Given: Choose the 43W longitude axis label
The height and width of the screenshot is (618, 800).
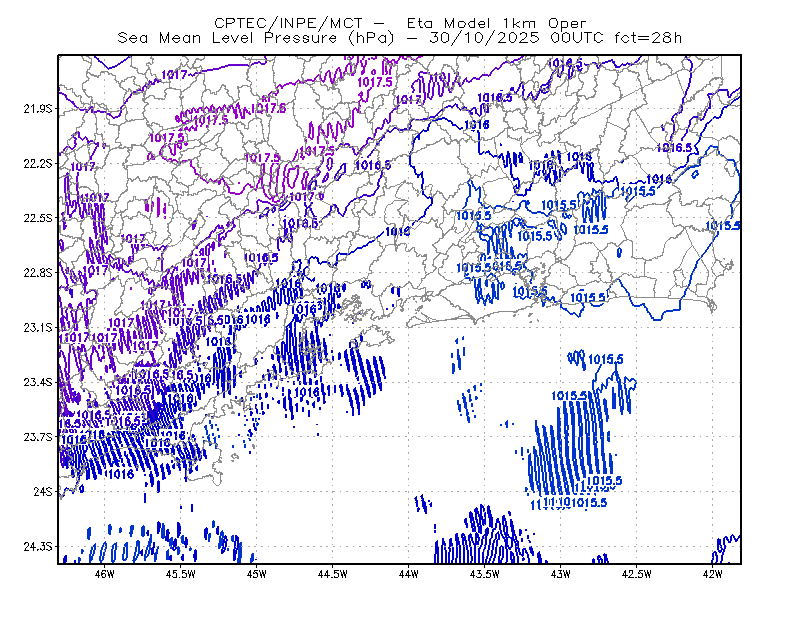Looking at the screenshot, I should pos(560,574).
